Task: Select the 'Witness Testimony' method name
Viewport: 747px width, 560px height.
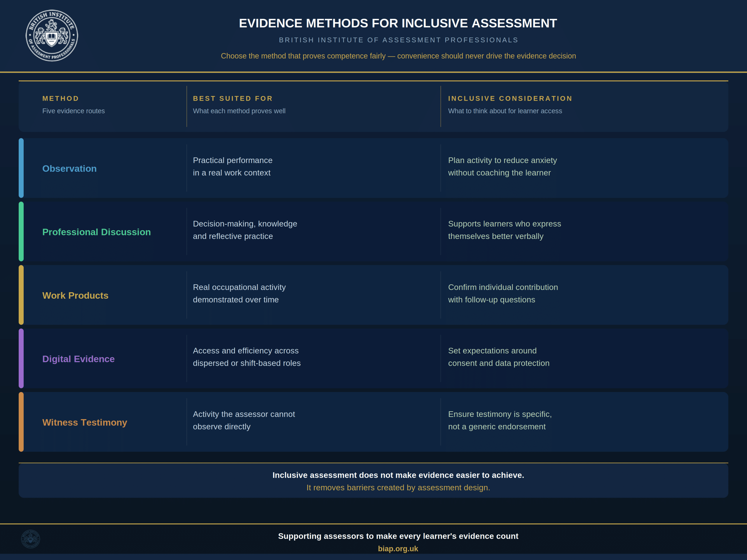Action: pyautogui.click(x=85, y=422)
